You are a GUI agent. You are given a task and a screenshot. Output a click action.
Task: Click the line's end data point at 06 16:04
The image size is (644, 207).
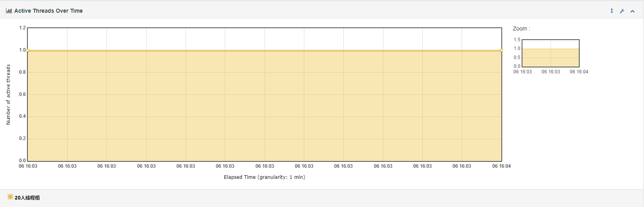pyautogui.click(x=501, y=50)
